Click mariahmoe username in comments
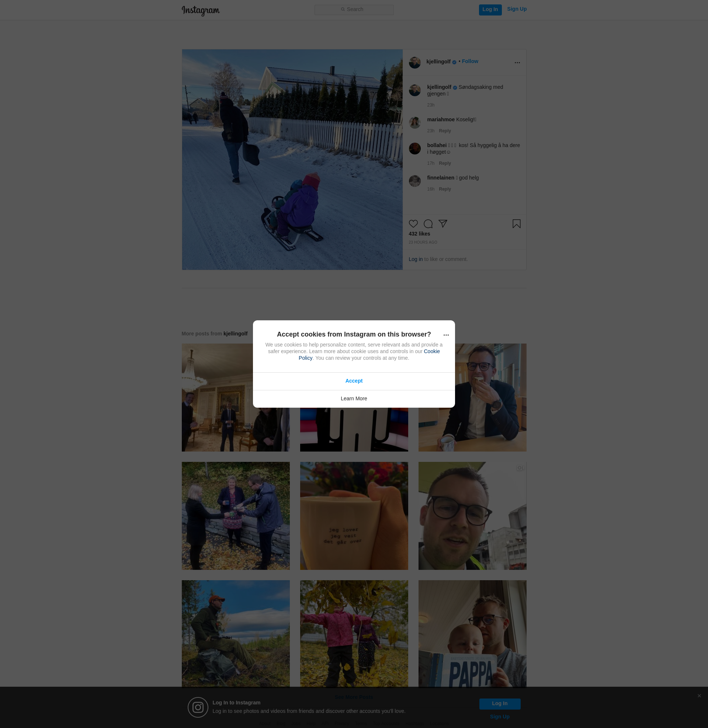Screen dimensions: 708x728 pyautogui.click(x=441, y=120)
